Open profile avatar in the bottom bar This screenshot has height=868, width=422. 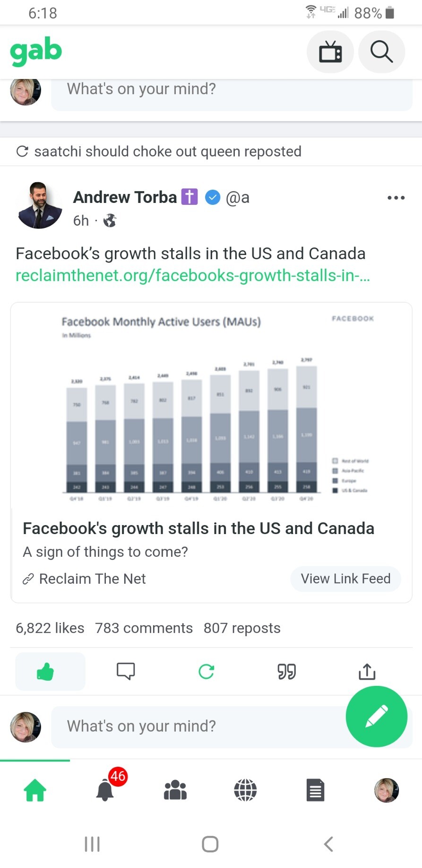386,790
